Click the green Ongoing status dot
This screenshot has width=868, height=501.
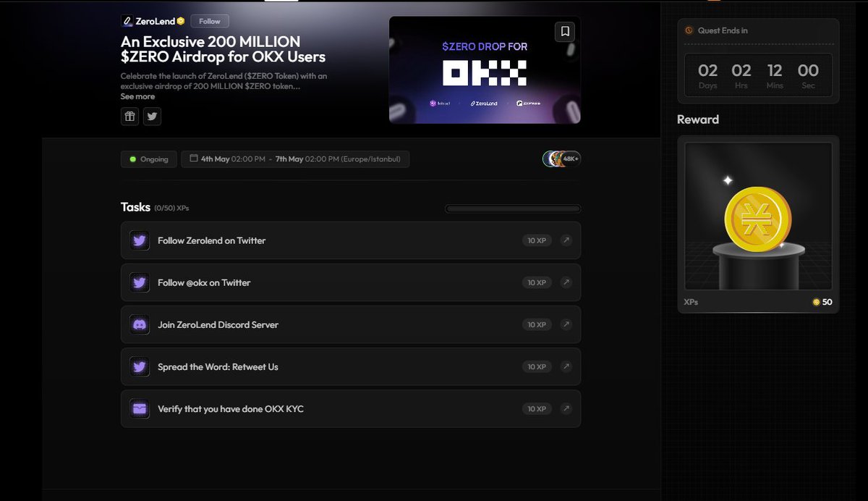[132, 159]
